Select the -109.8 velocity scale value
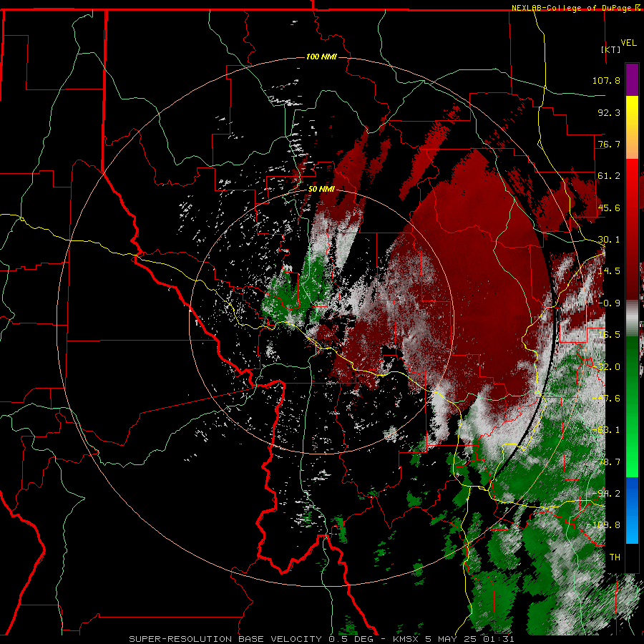Image resolution: width=644 pixels, height=644 pixels. 603,525
